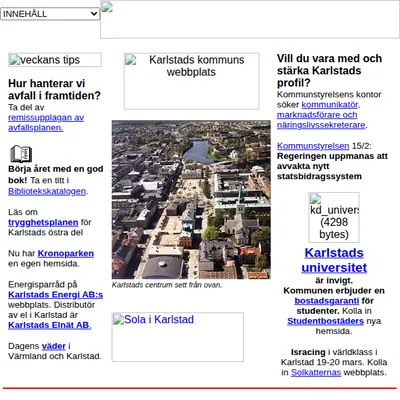Click the broken banner image at top
Image resolution: width=400 pixels, height=400 pixels.
point(250,19)
